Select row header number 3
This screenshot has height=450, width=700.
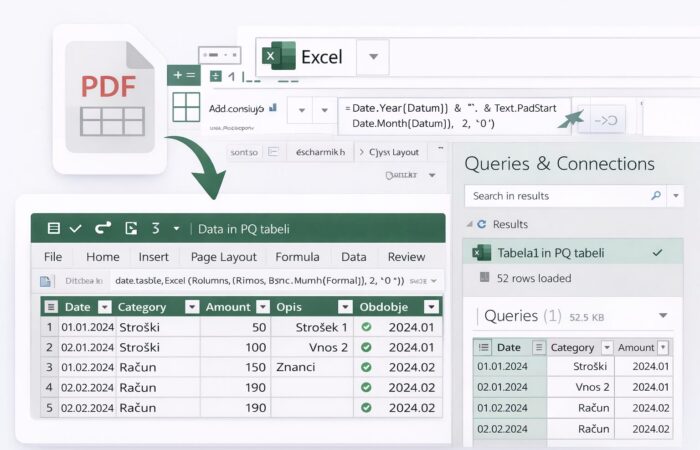[50, 367]
